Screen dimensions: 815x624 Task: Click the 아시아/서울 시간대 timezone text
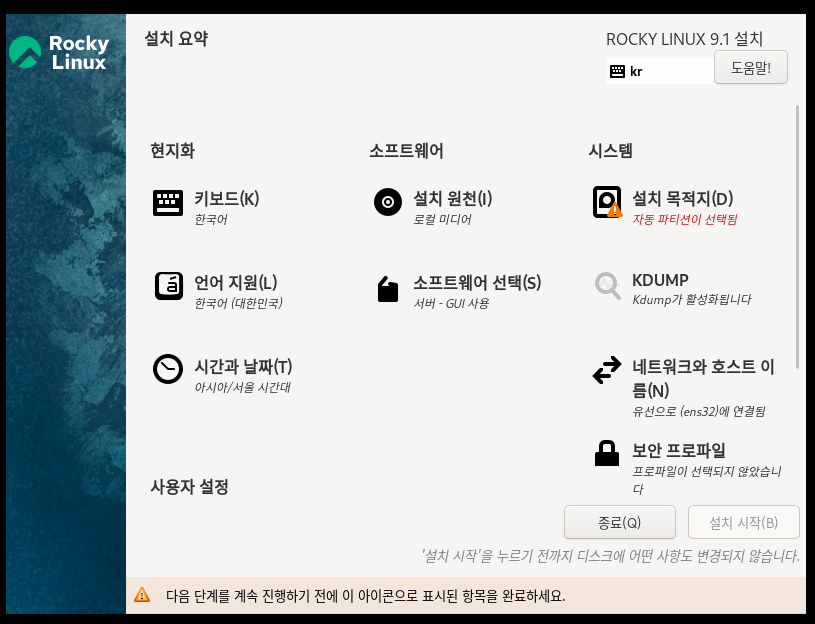[242, 387]
